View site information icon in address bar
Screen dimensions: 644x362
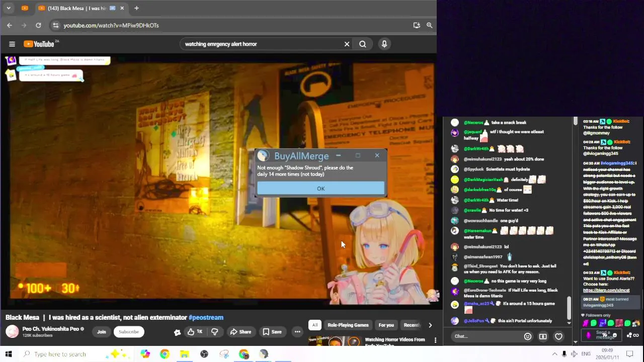point(56,25)
